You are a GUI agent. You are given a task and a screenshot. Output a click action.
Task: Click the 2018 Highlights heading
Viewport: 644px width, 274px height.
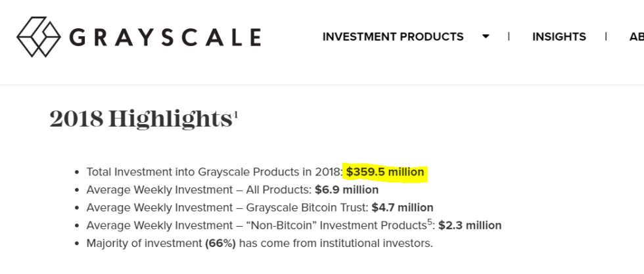[x=140, y=119]
